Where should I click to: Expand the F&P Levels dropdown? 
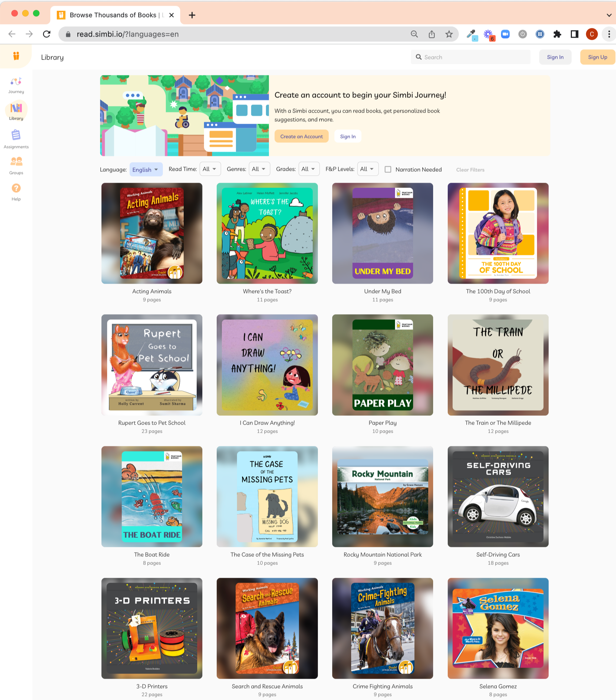pos(367,169)
